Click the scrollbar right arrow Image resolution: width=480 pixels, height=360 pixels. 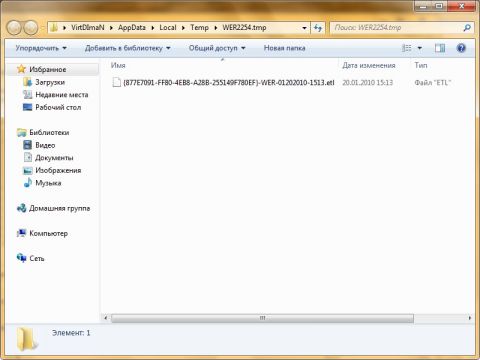click(x=470, y=318)
